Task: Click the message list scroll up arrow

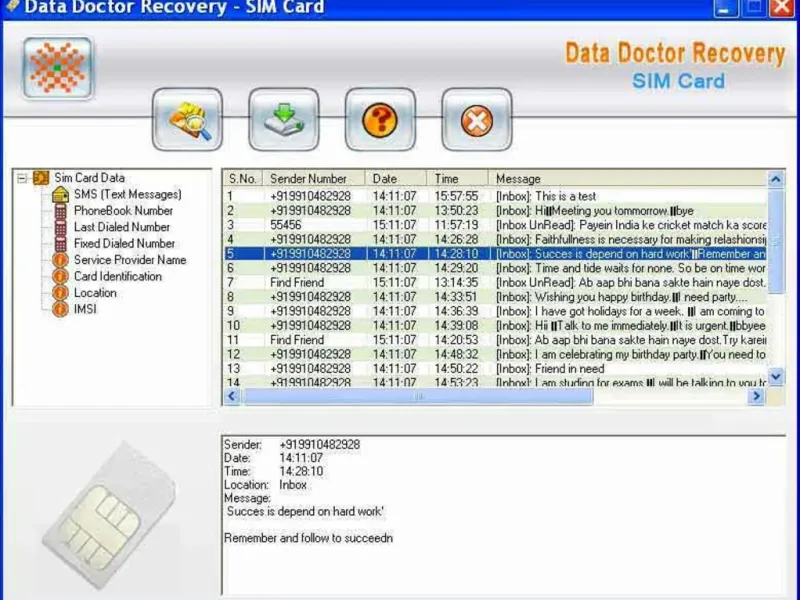Action: coord(776,179)
